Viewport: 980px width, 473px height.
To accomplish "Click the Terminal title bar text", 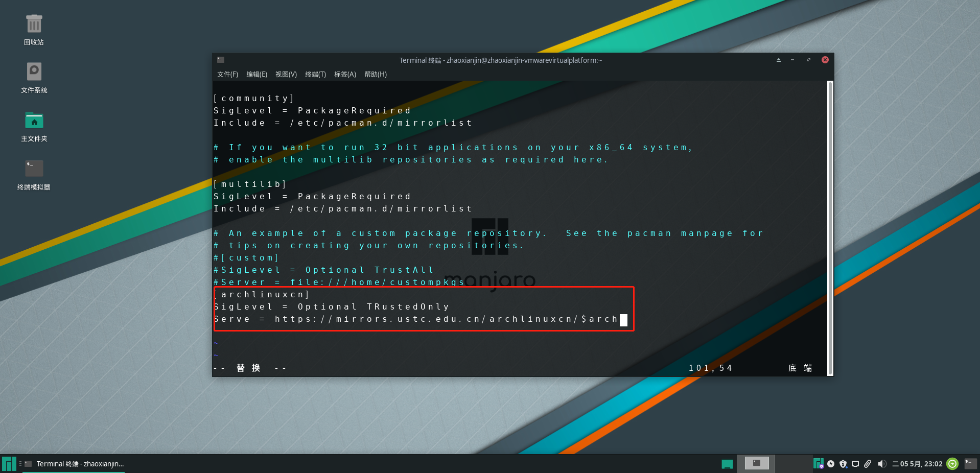I will pyautogui.click(x=500, y=60).
